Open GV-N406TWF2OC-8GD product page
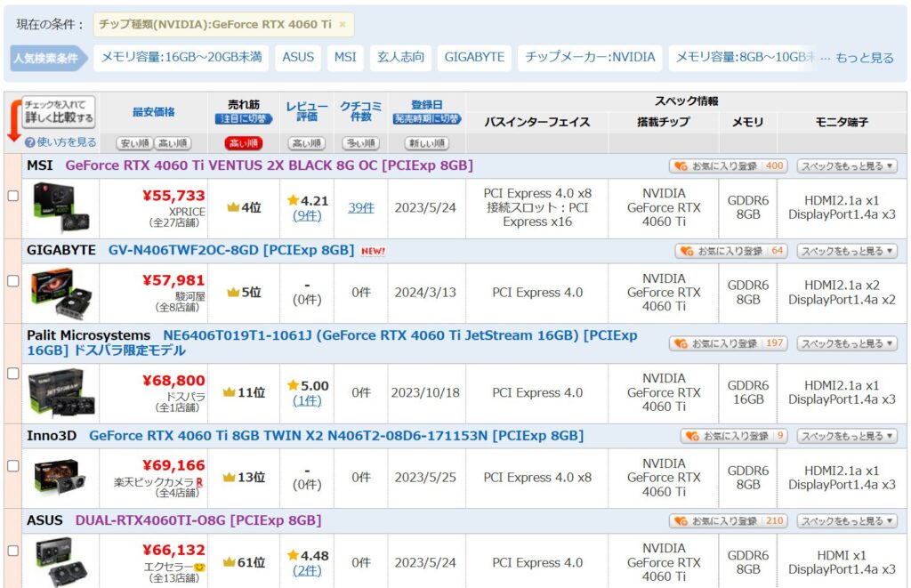This screenshot has height=588, width=911. (x=231, y=251)
